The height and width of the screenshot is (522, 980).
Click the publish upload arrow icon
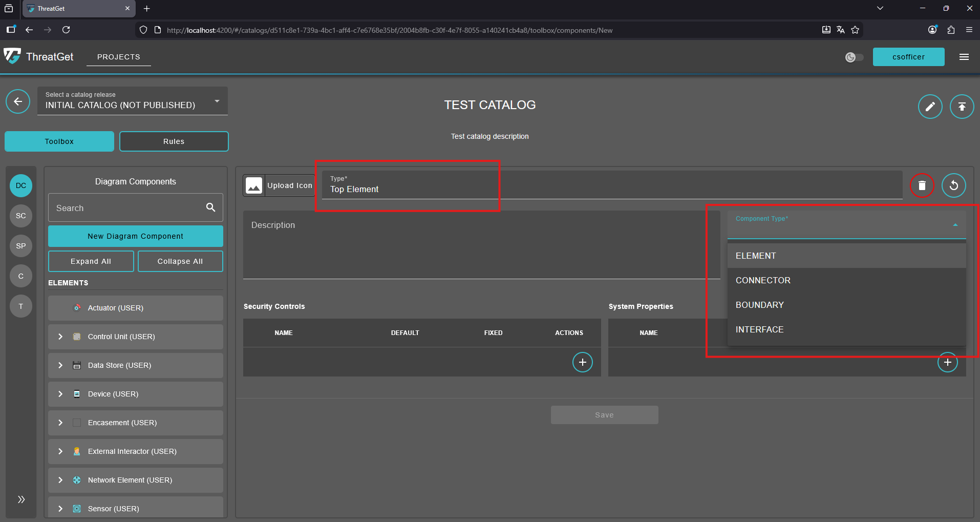coord(962,107)
